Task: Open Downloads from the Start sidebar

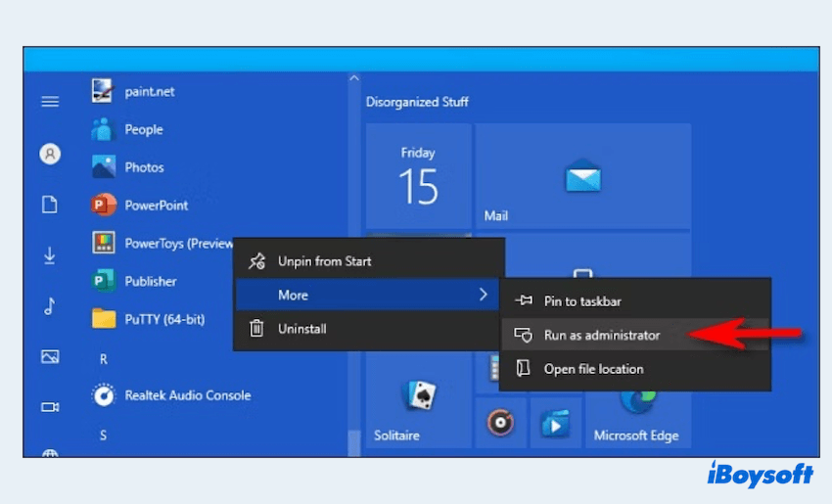Action: (50, 255)
